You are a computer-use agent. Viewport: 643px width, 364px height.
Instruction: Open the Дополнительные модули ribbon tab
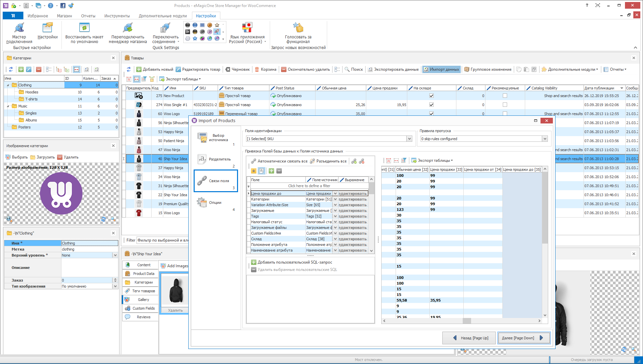click(x=163, y=16)
